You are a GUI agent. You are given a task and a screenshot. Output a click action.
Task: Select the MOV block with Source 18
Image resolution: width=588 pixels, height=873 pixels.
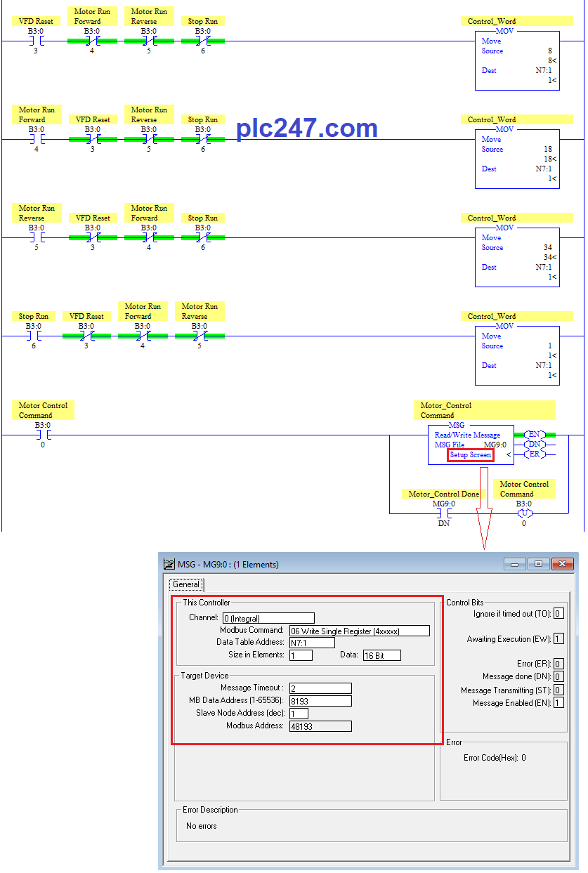[518, 159]
